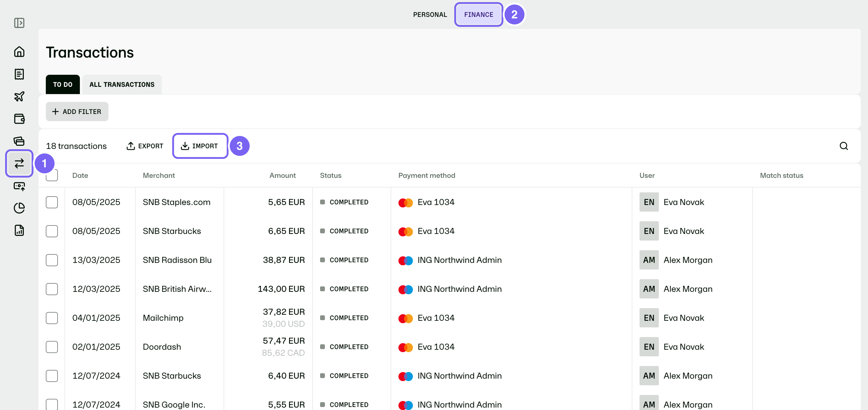Click the ADD FILTER button
868x410 pixels.
point(77,112)
